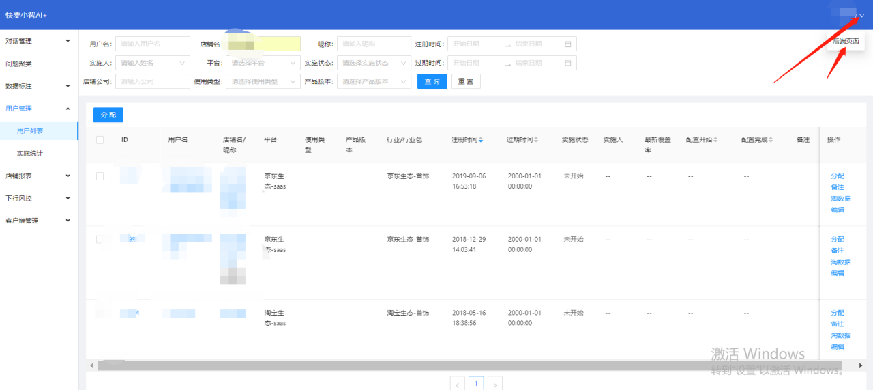
Task: Sort table by 配置完成 column arrow
Action: pyautogui.click(x=770, y=140)
